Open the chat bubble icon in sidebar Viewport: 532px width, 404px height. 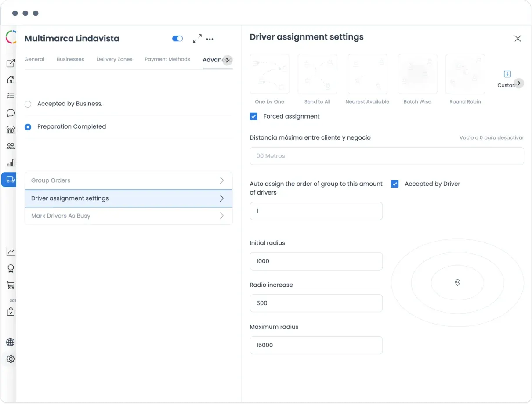(11, 113)
